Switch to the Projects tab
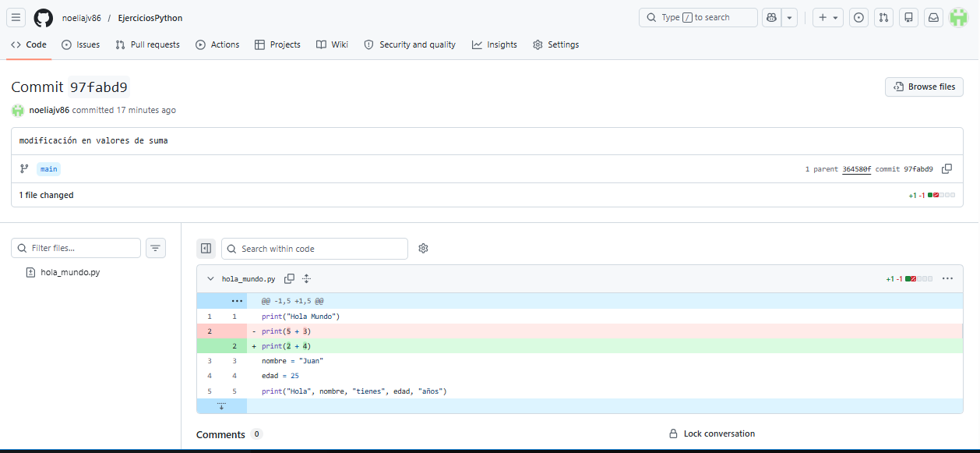Image resolution: width=980 pixels, height=453 pixels. pyautogui.click(x=277, y=44)
